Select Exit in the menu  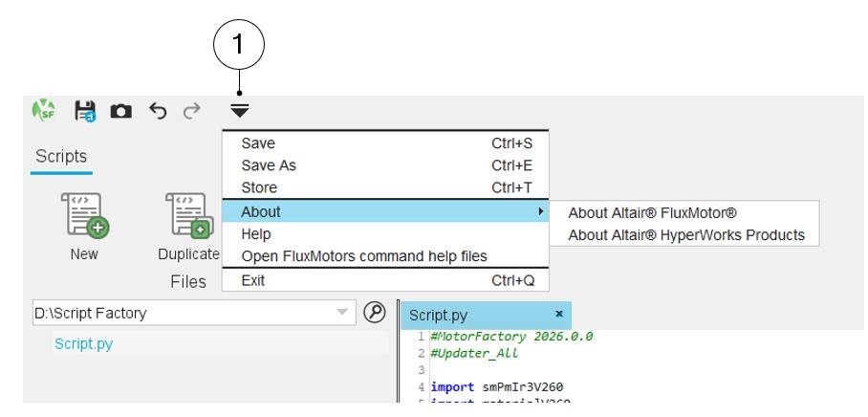point(253,280)
